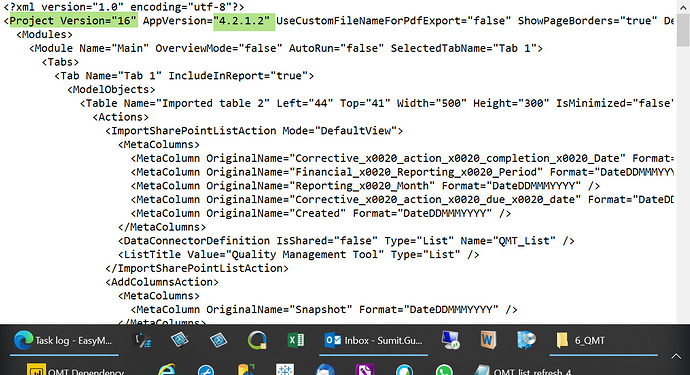Switch to Outlook Inbox window
This screenshot has width=690, height=375.
pyautogui.click(x=374, y=341)
